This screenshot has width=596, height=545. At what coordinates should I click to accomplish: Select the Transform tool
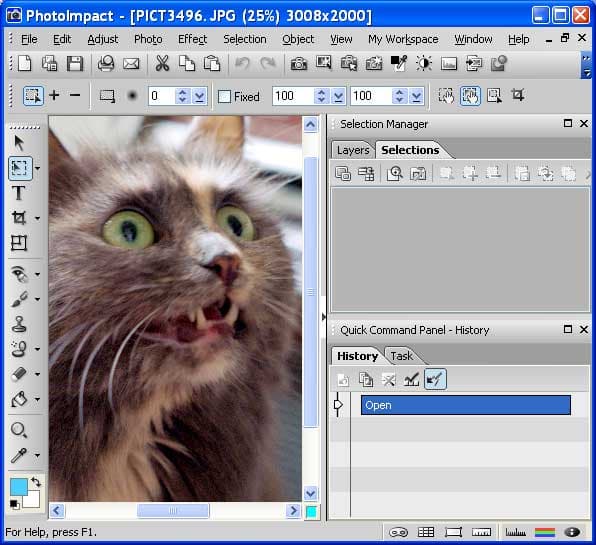[19, 243]
